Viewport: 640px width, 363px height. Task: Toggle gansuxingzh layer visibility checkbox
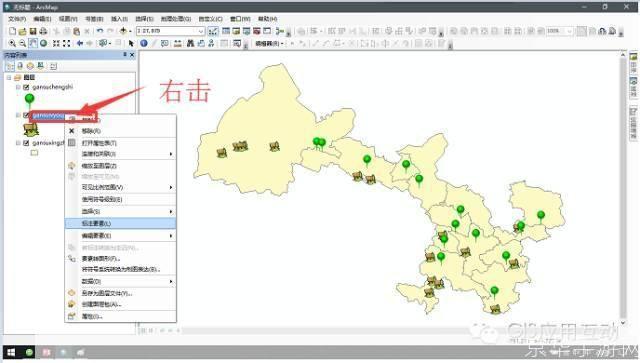[26, 143]
